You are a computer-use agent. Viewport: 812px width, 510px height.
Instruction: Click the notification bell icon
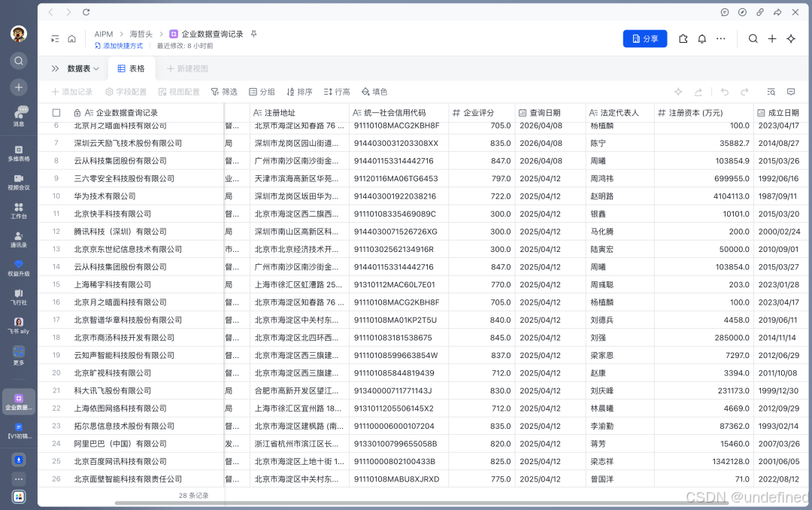[x=702, y=39]
